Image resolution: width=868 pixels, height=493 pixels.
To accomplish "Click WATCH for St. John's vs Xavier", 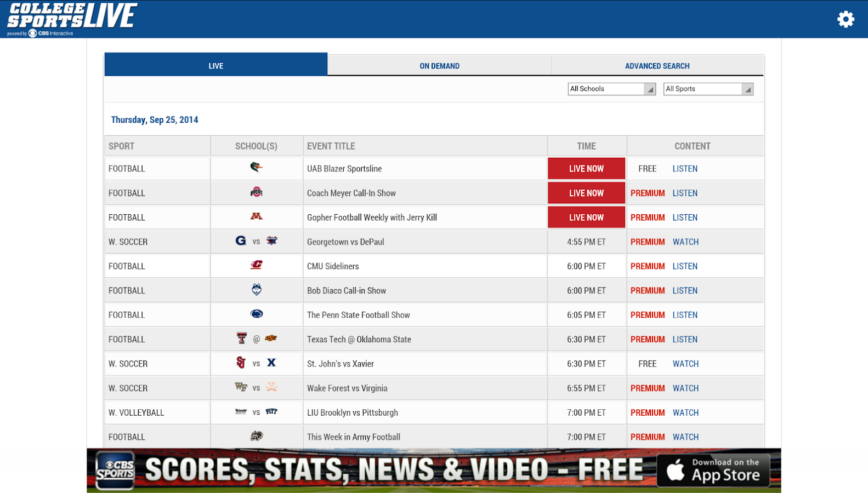I will tap(685, 364).
